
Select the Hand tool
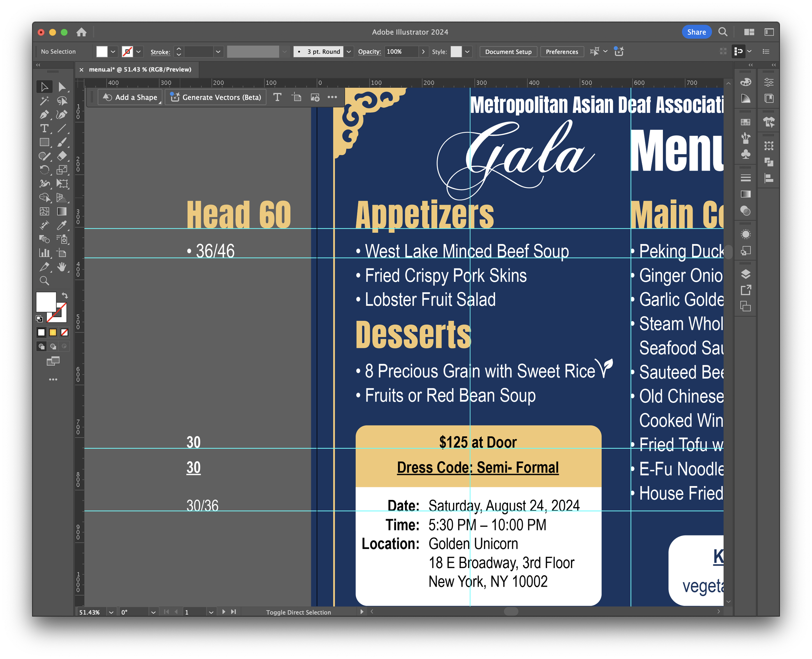pyautogui.click(x=61, y=267)
